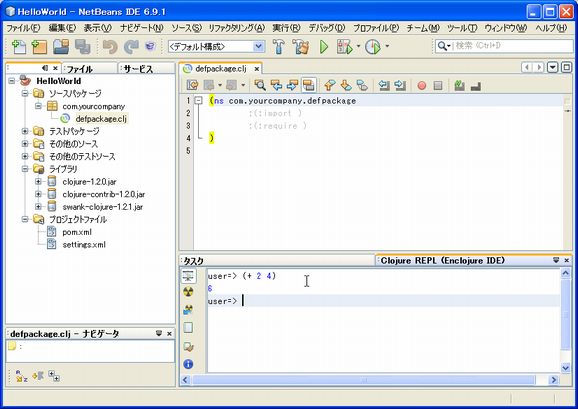
Task: Click the Next Bookmark icon
Action: (x=346, y=85)
